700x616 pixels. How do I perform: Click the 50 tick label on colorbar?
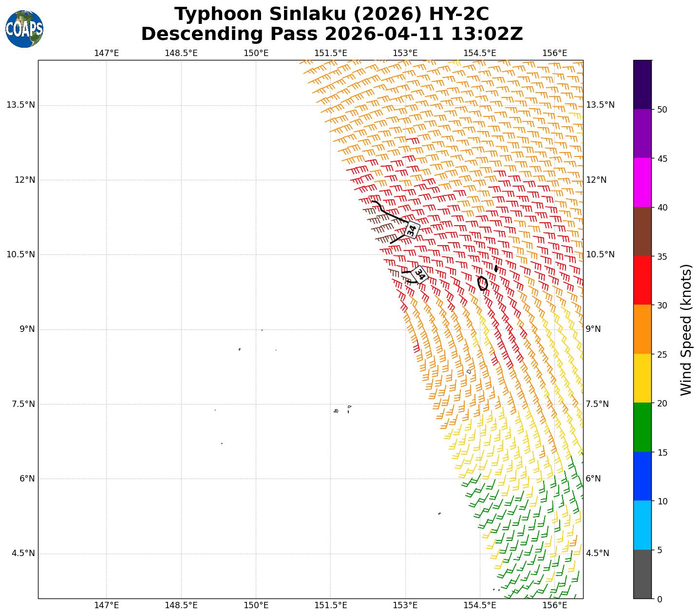pyautogui.click(x=662, y=110)
